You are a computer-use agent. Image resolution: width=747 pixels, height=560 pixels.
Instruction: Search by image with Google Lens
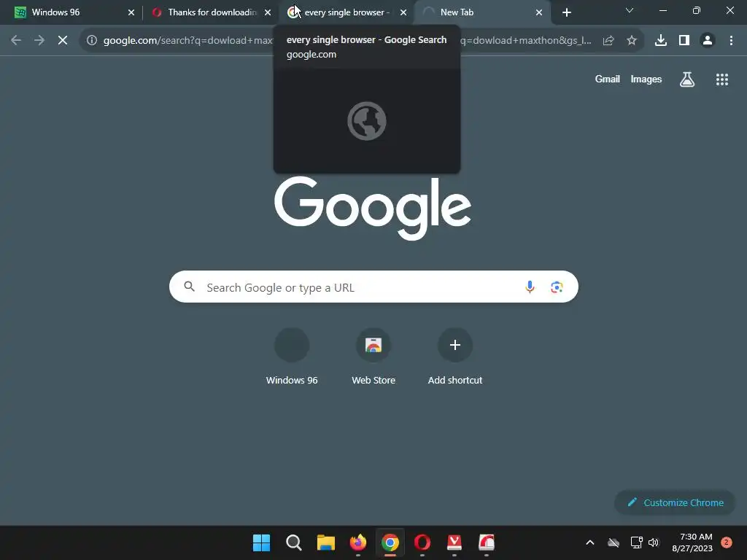[557, 287]
